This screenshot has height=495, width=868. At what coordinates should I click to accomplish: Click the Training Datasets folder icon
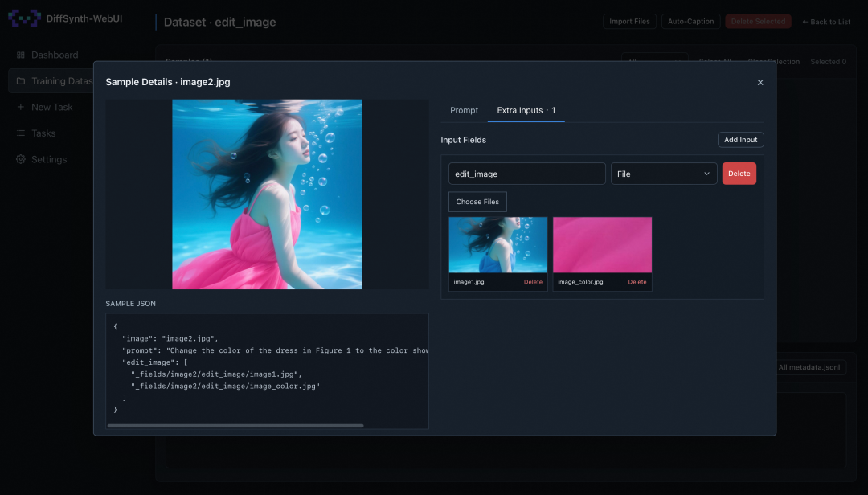pyautogui.click(x=20, y=81)
